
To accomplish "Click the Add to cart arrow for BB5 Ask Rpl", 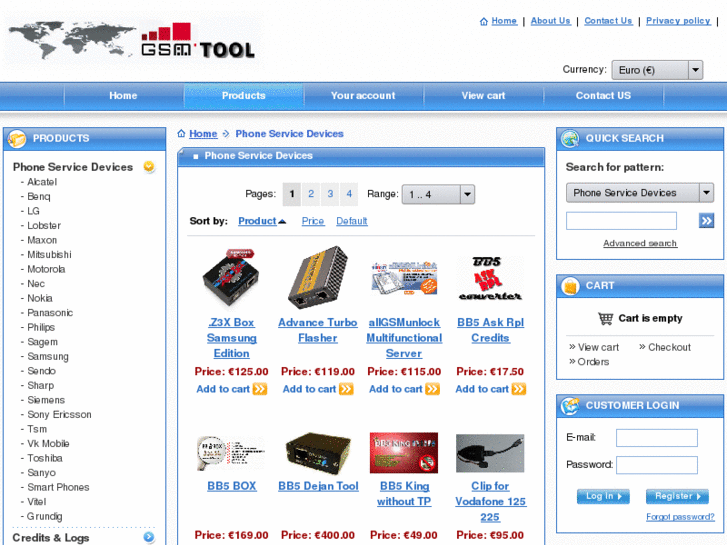I will click(x=519, y=389).
